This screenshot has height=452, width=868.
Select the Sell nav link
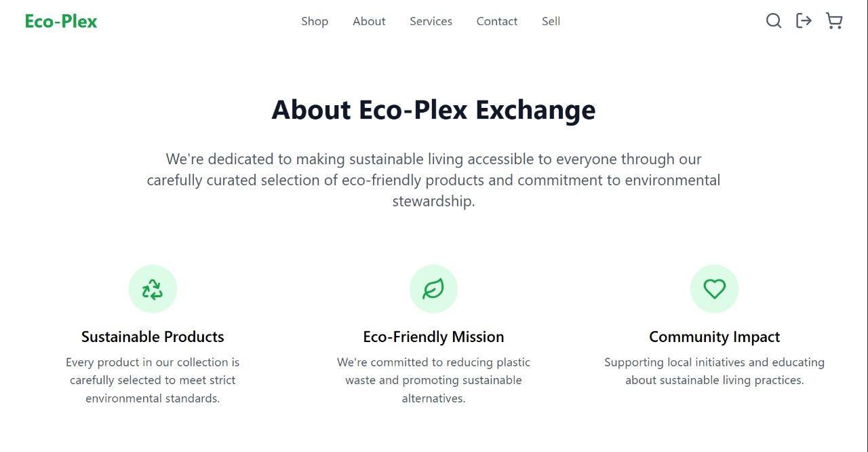pyautogui.click(x=551, y=22)
